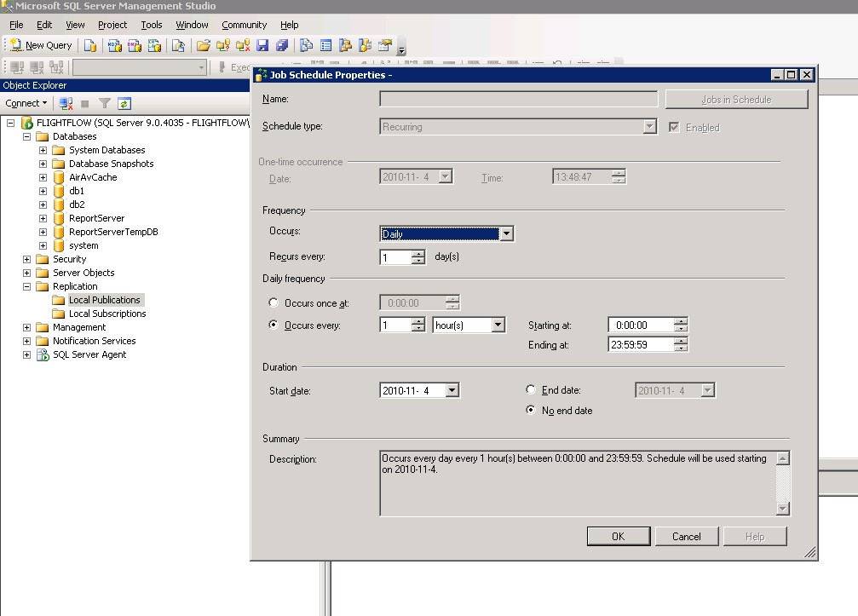Choose the 'No end date' radio button
This screenshot has height=616, width=858.
(531, 411)
